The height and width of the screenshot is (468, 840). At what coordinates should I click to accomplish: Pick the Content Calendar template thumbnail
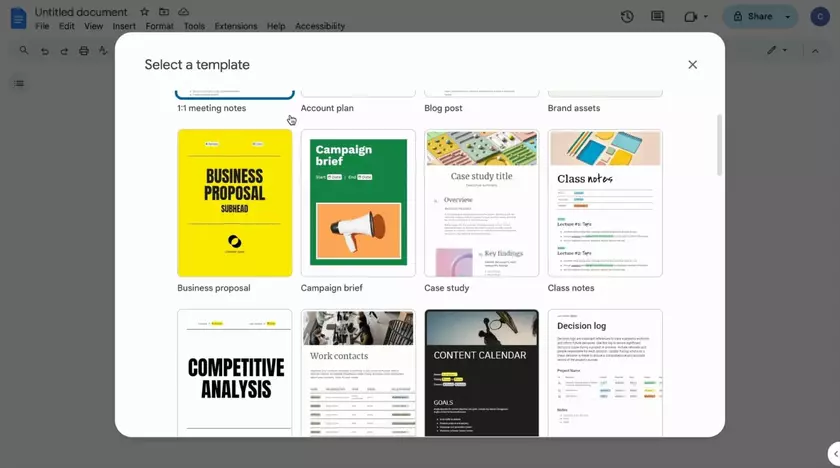point(481,372)
